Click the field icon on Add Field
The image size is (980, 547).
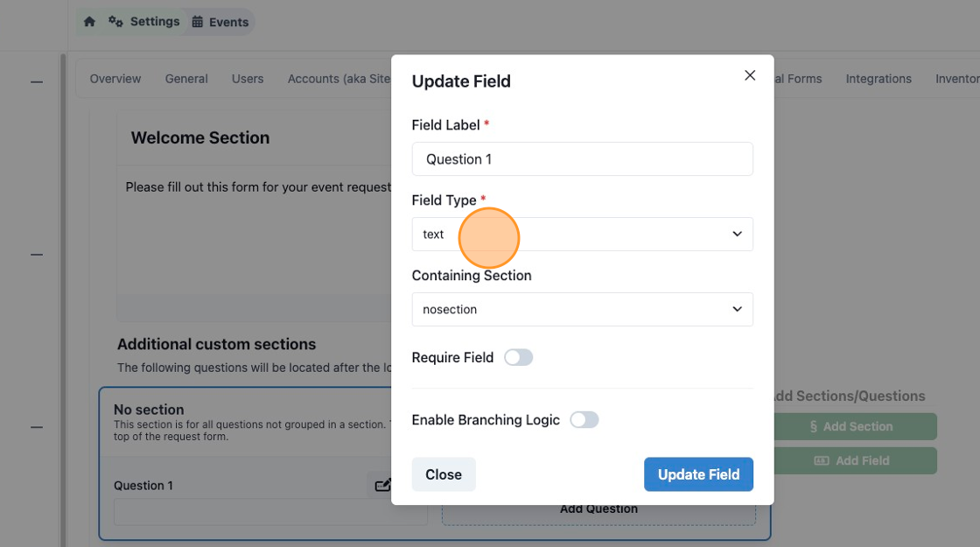[822, 460]
